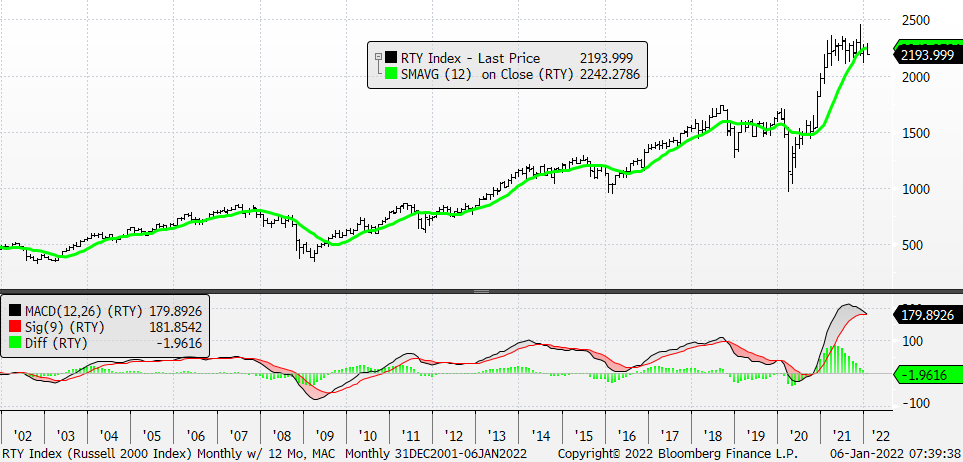963x462 pixels.
Task: Click the '06 year label on time axis
Action: click(195, 436)
